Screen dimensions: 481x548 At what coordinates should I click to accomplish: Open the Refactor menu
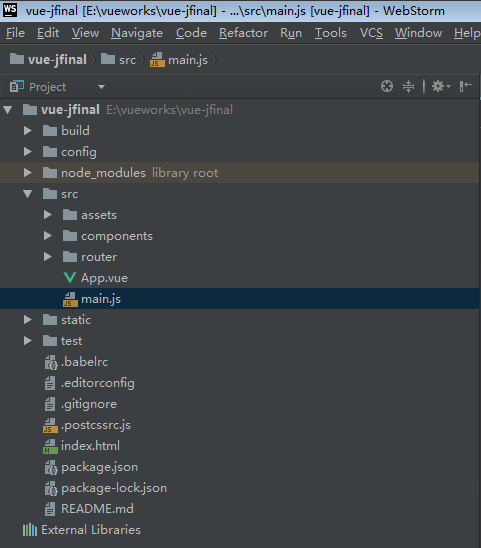coord(243,33)
